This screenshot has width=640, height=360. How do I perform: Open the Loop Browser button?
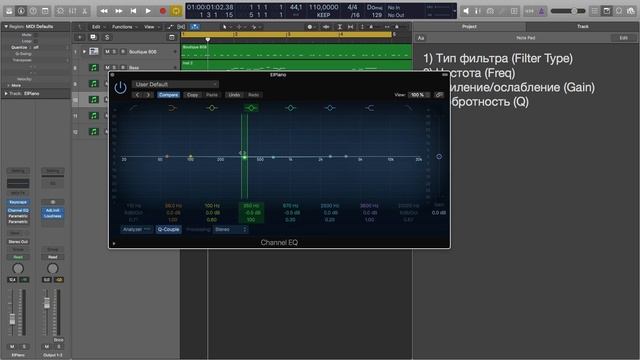point(619,11)
